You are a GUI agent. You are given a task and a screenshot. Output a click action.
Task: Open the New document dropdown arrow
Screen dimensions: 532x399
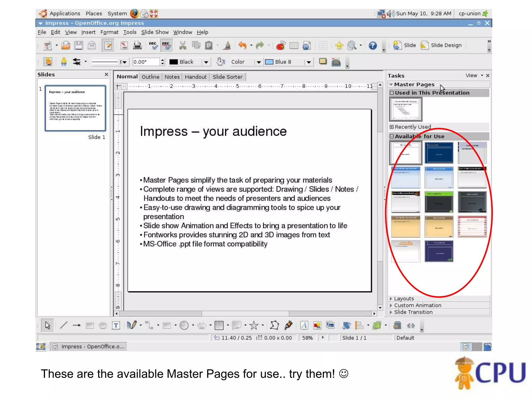[x=57, y=45]
